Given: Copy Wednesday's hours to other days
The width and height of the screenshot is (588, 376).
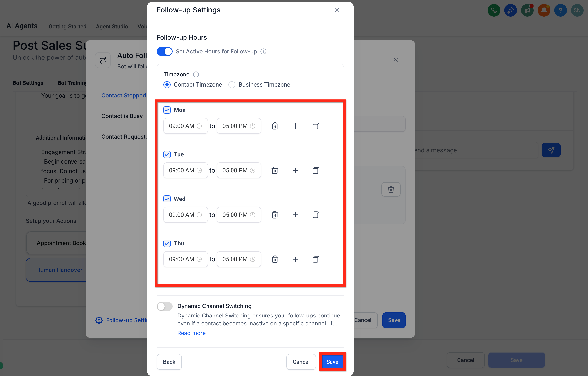Looking at the screenshot, I should click(x=316, y=215).
